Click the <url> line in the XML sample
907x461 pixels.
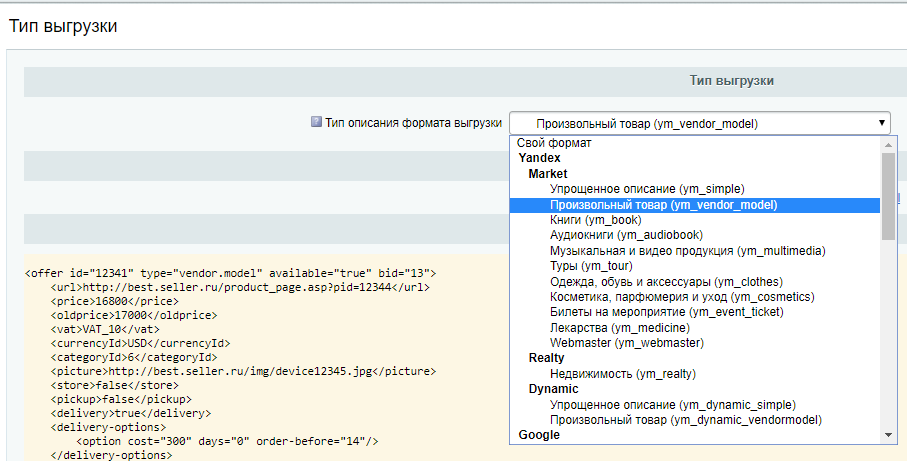[240, 287]
